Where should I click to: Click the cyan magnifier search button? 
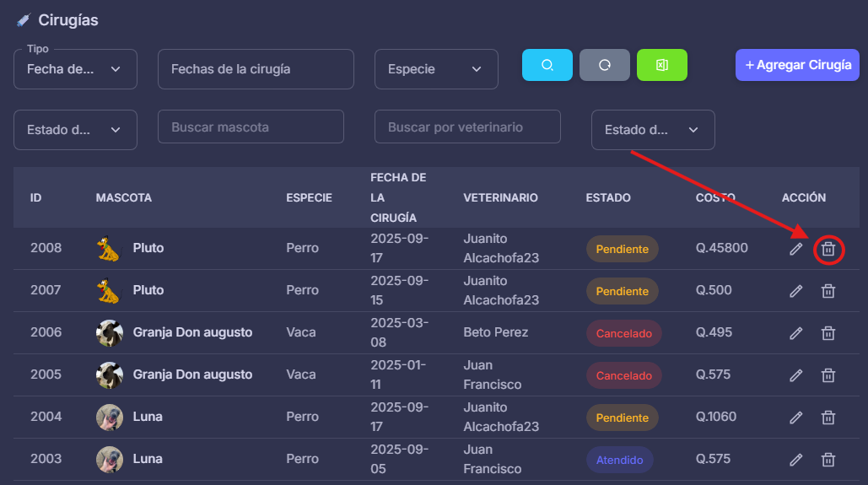547,65
